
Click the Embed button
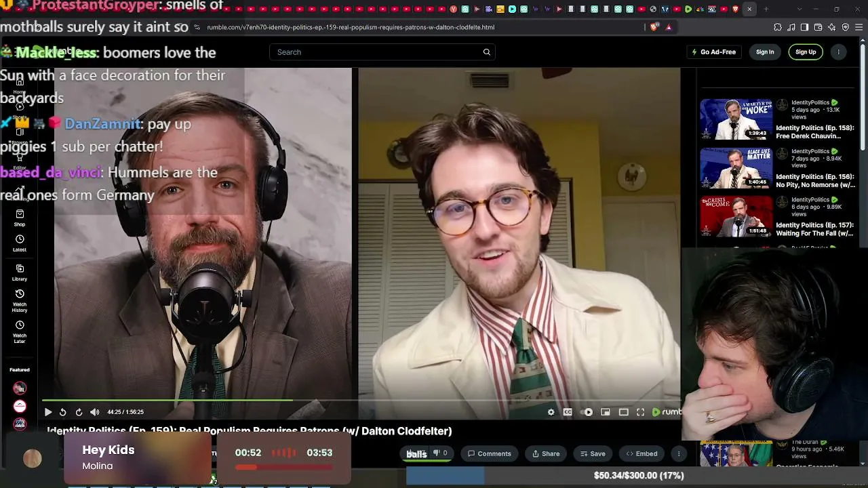pyautogui.click(x=642, y=454)
